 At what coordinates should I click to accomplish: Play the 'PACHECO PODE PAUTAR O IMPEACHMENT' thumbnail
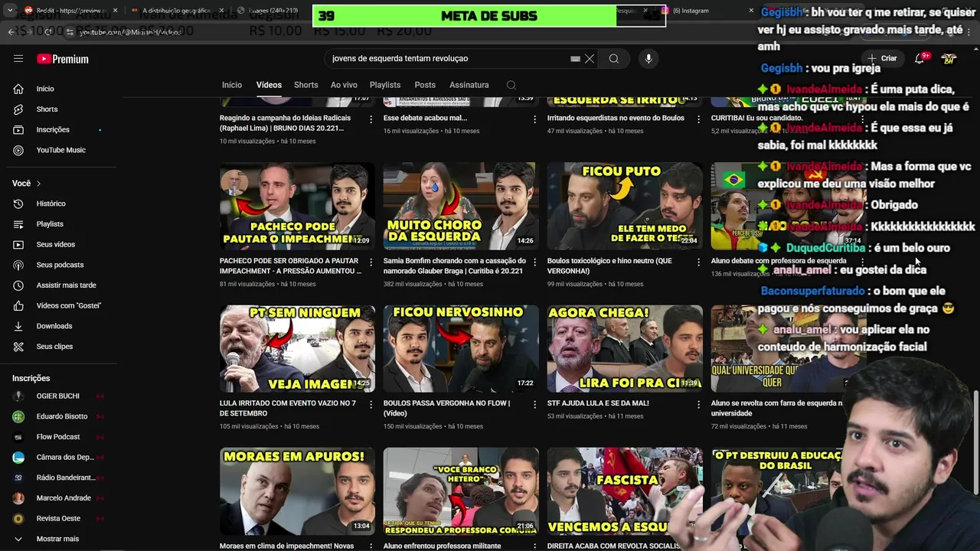[297, 207]
